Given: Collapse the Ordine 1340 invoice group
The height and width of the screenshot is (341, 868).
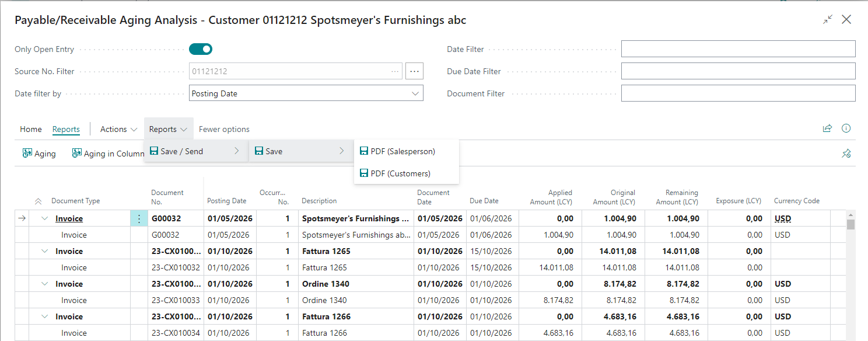Looking at the screenshot, I should pos(45,284).
